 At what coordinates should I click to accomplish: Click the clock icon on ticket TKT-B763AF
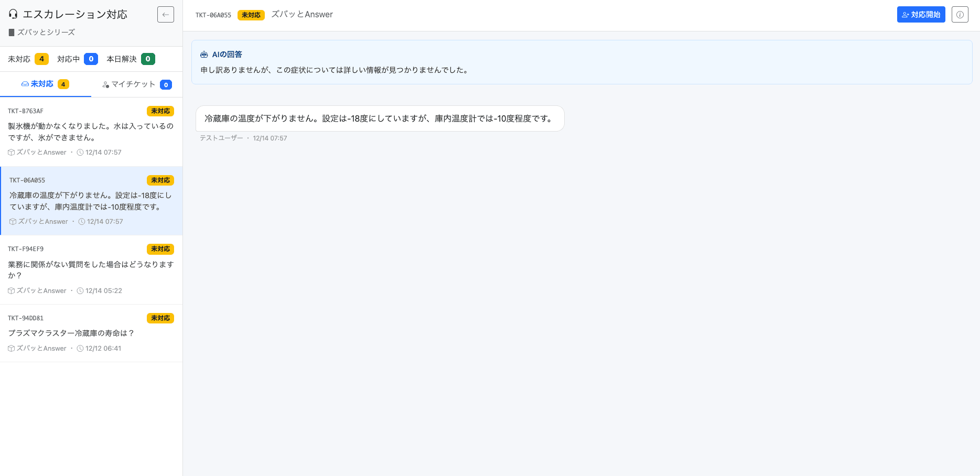pyautogui.click(x=80, y=153)
